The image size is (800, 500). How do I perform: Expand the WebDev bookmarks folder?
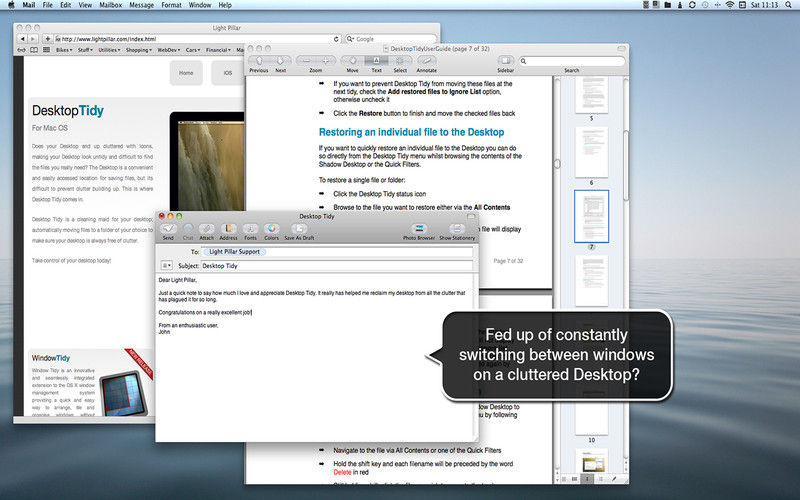(168, 50)
